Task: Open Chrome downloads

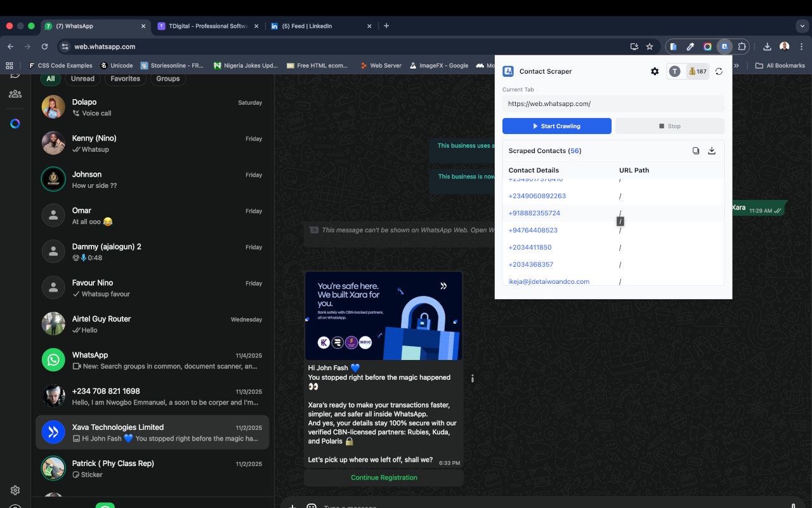Action: (767, 46)
